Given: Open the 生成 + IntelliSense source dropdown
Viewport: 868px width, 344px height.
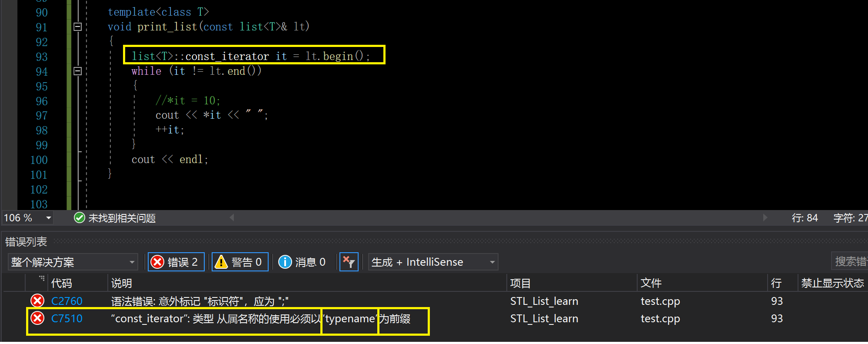Looking at the screenshot, I should (433, 262).
